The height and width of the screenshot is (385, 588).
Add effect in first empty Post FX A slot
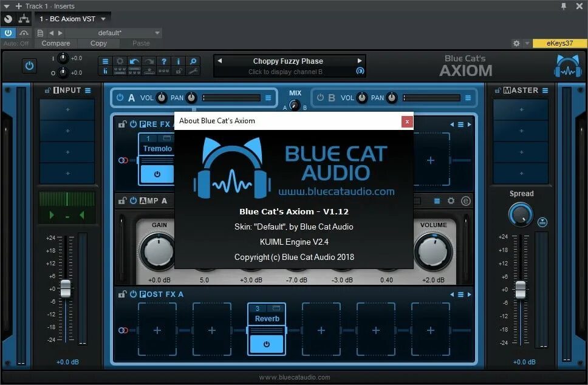click(157, 330)
